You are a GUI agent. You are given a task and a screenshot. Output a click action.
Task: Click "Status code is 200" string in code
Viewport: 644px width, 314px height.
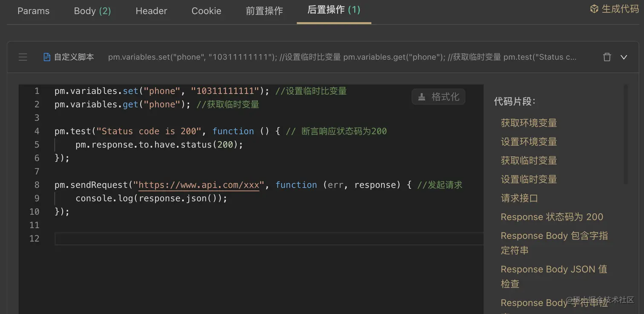(149, 131)
